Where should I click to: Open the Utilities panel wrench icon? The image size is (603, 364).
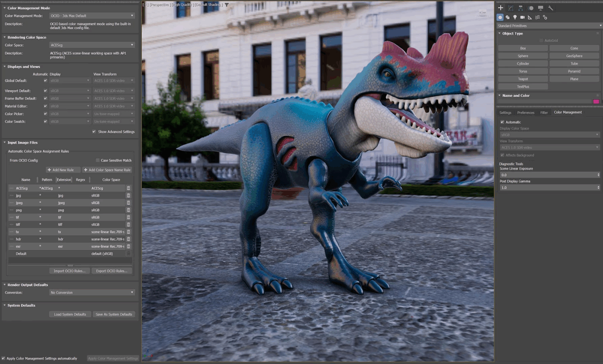click(x=550, y=8)
